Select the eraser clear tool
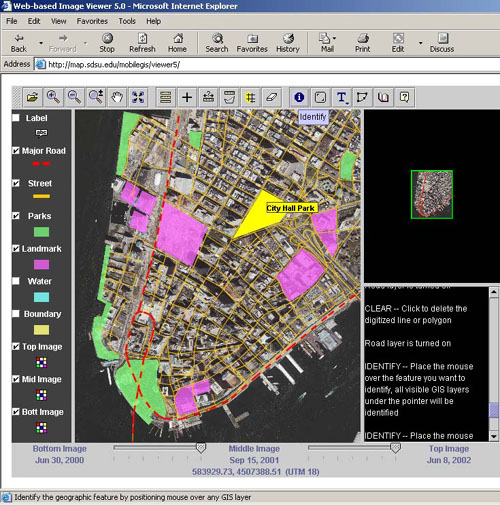Screen dimensions: 500x506 (x=272, y=97)
